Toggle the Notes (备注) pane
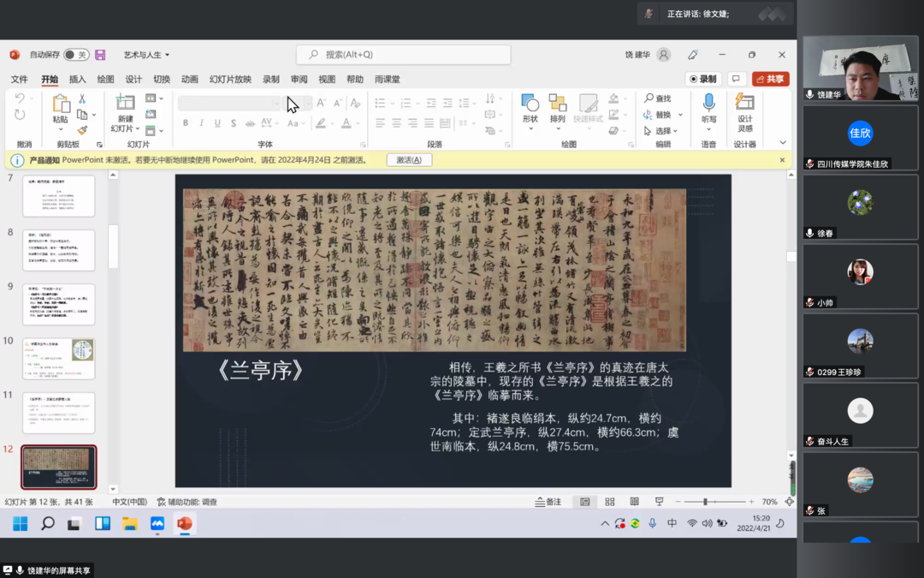Viewport: 924px width, 578px height. [548, 502]
